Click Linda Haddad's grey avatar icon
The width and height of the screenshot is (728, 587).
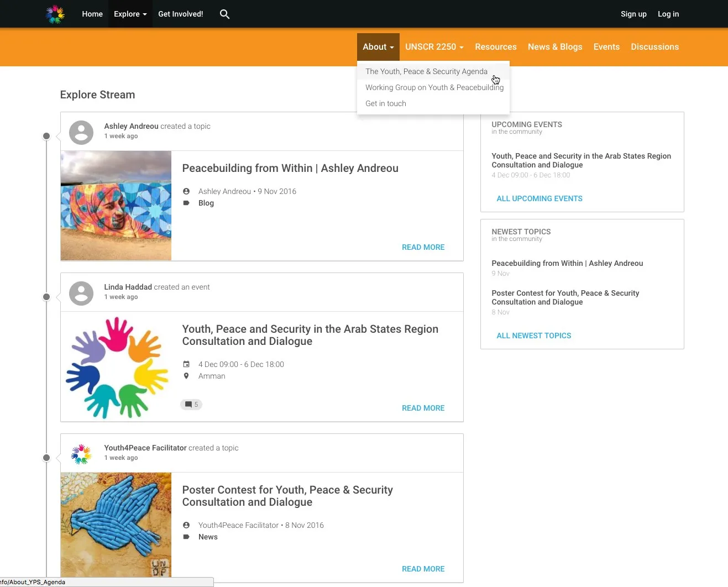click(x=81, y=293)
